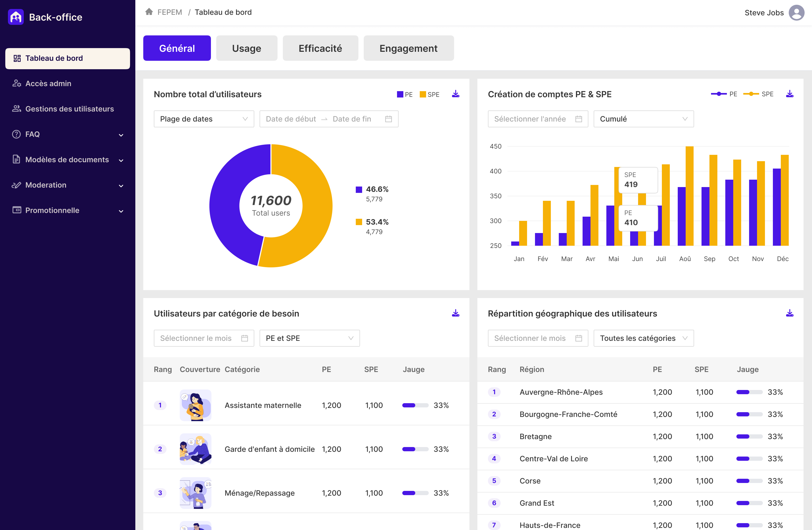
Task: Open the Toutes les catégories filter
Action: click(643, 338)
